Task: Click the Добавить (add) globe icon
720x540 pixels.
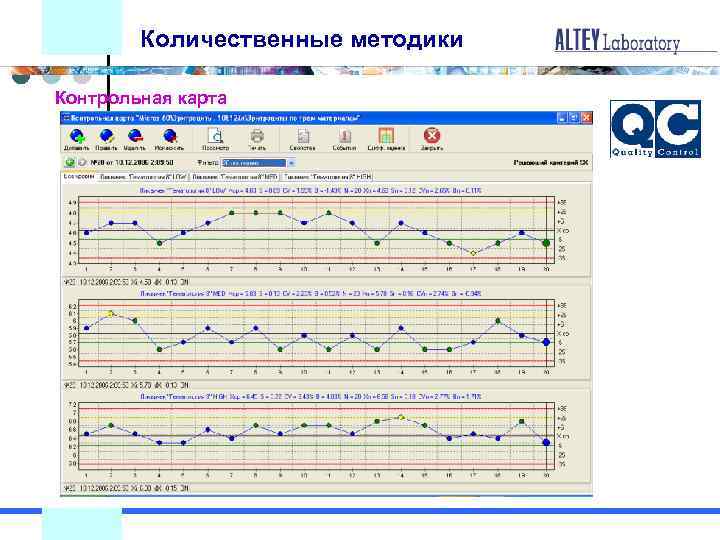Action: [x=77, y=136]
